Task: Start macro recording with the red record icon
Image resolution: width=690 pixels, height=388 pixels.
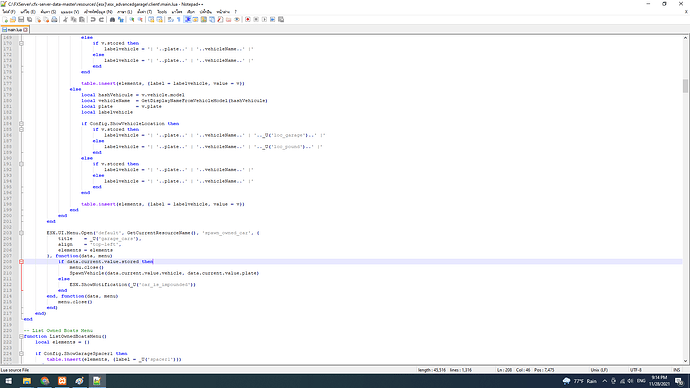Action: point(247,19)
